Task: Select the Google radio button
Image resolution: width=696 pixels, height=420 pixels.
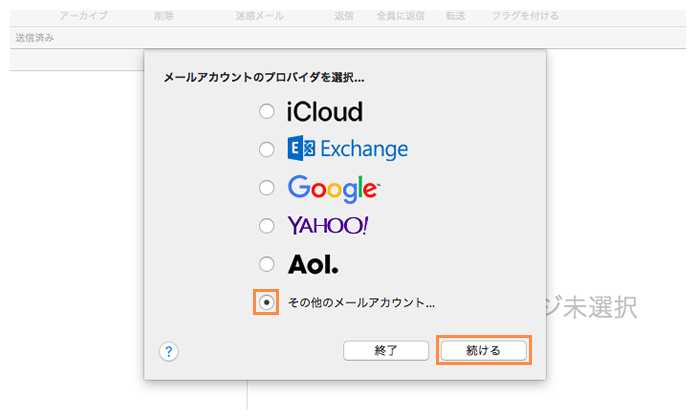Action: (266, 187)
